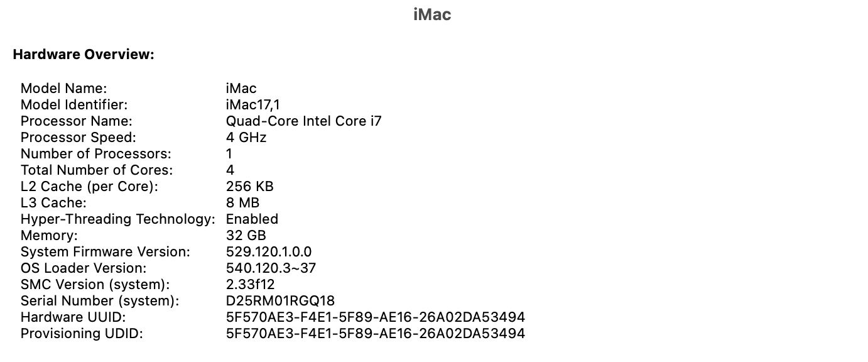The width and height of the screenshot is (868, 362).
Task: Click the 32 GB memory value
Action: [246, 235]
